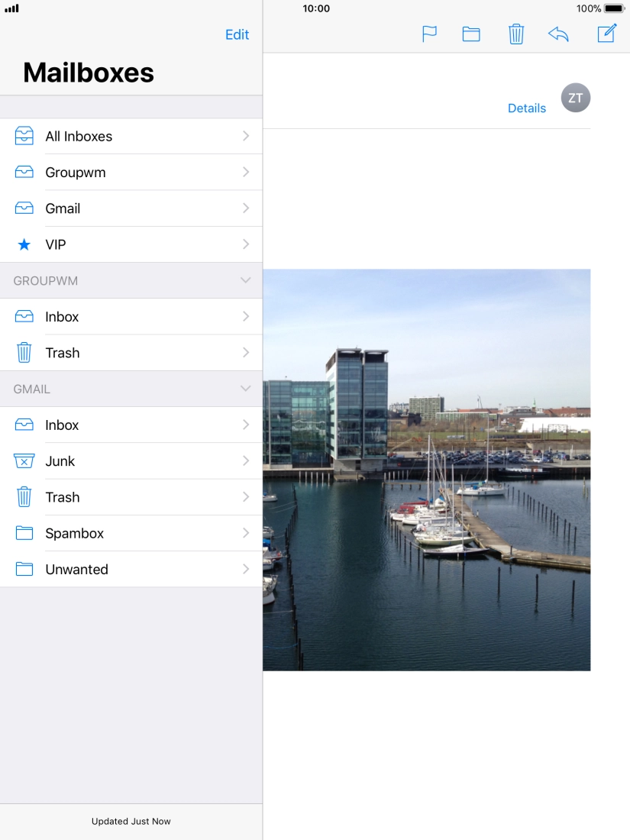
Task: Open Inbox under the GMAIL account
Action: click(62, 425)
